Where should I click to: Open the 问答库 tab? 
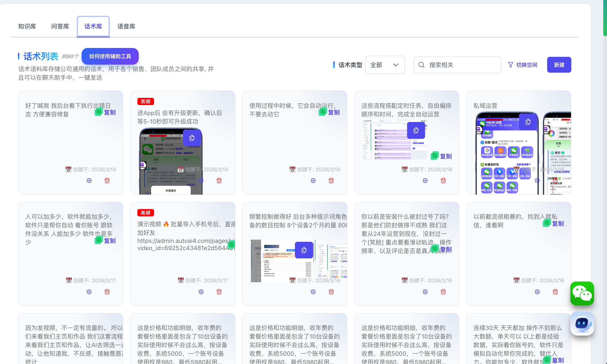tap(60, 26)
